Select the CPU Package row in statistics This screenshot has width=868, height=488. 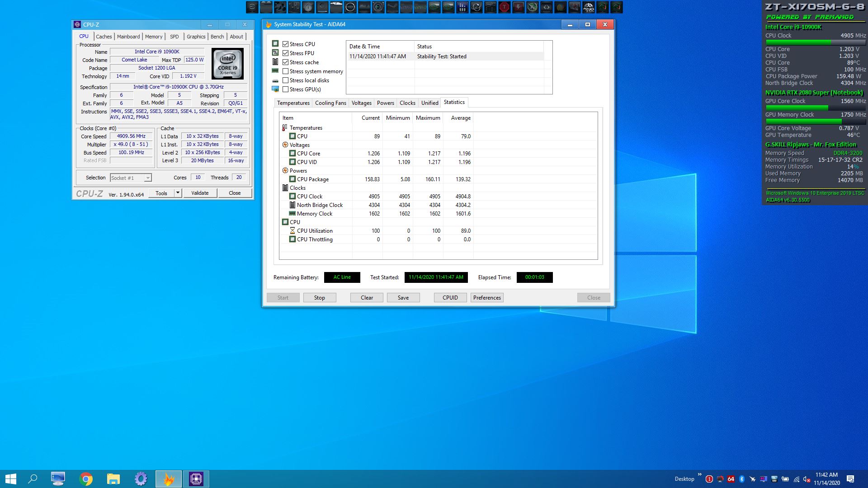tap(313, 179)
